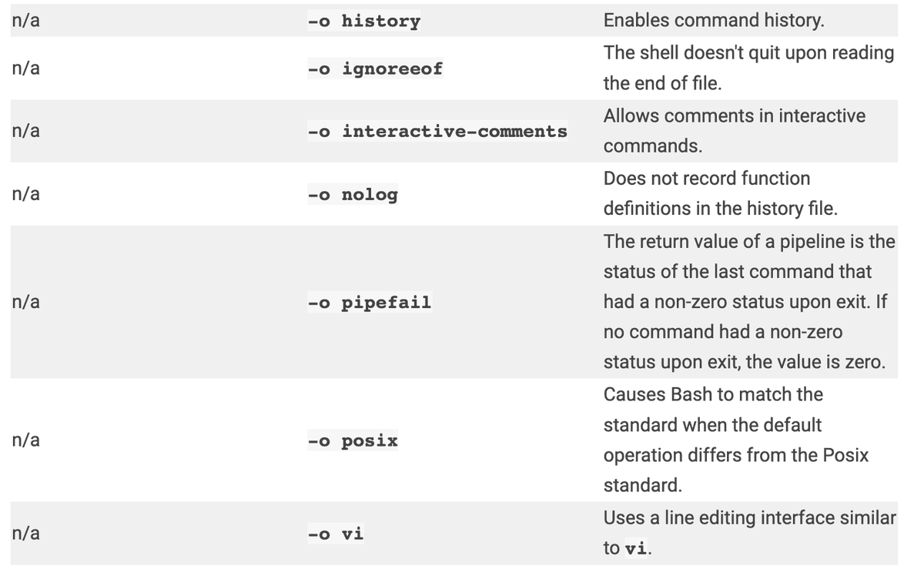Screen dimensions: 924x569
Task: Select the '-o posix' option text
Action: click(x=352, y=441)
